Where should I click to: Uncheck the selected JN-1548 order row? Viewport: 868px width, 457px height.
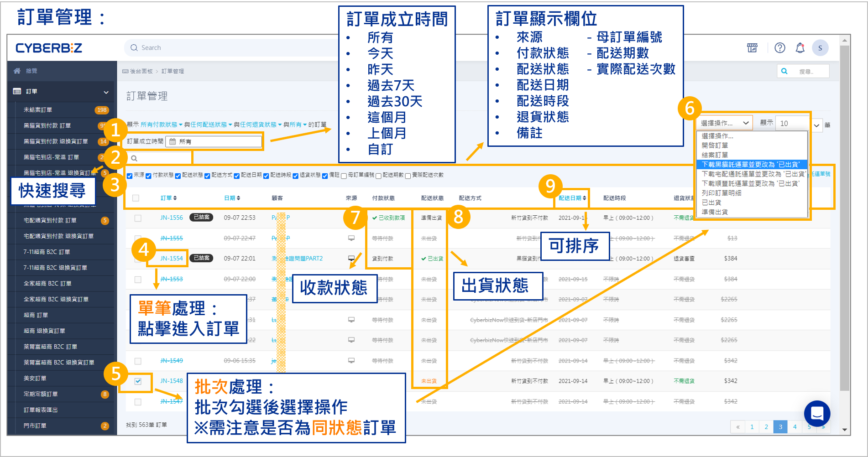[138, 381]
